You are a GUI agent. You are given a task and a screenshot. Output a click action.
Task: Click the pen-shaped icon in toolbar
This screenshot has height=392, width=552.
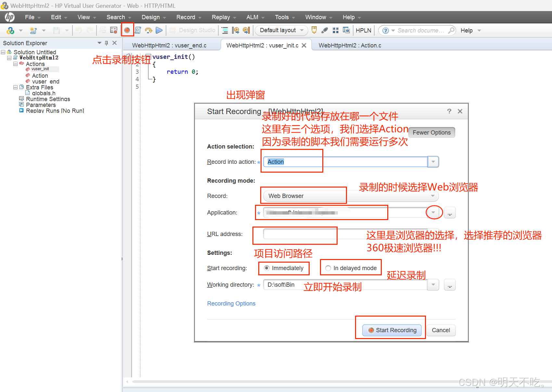coord(325,30)
